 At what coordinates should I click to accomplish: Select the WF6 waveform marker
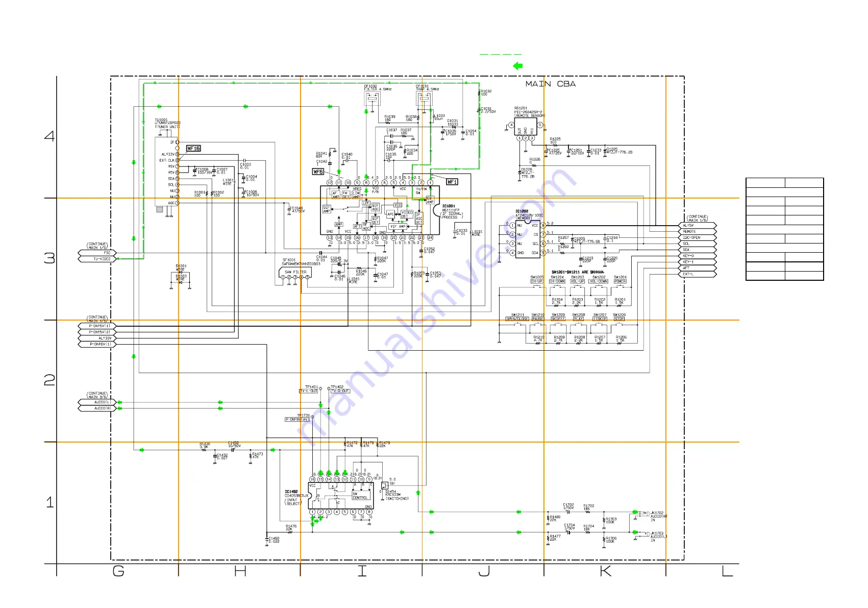pyautogui.click(x=318, y=172)
